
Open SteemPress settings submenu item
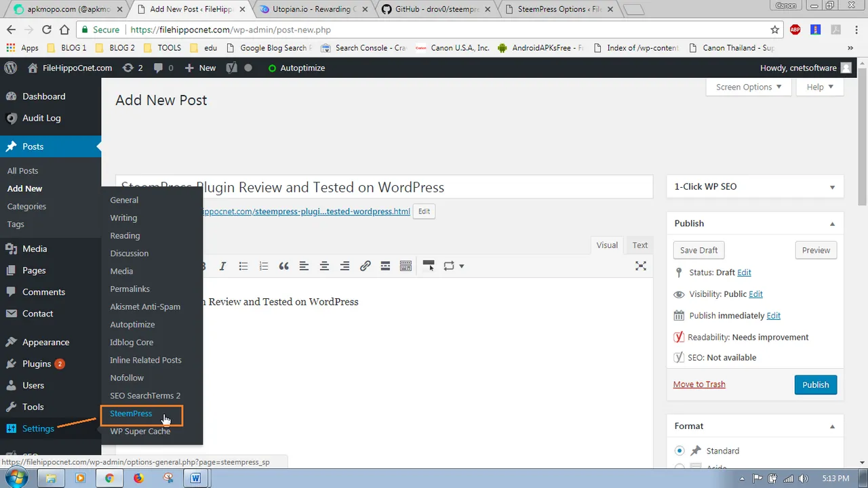point(131,413)
